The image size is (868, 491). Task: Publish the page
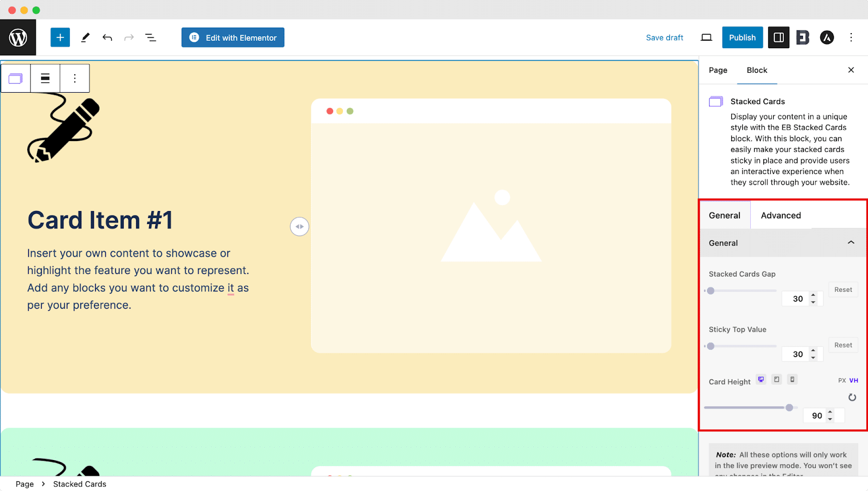tap(742, 37)
